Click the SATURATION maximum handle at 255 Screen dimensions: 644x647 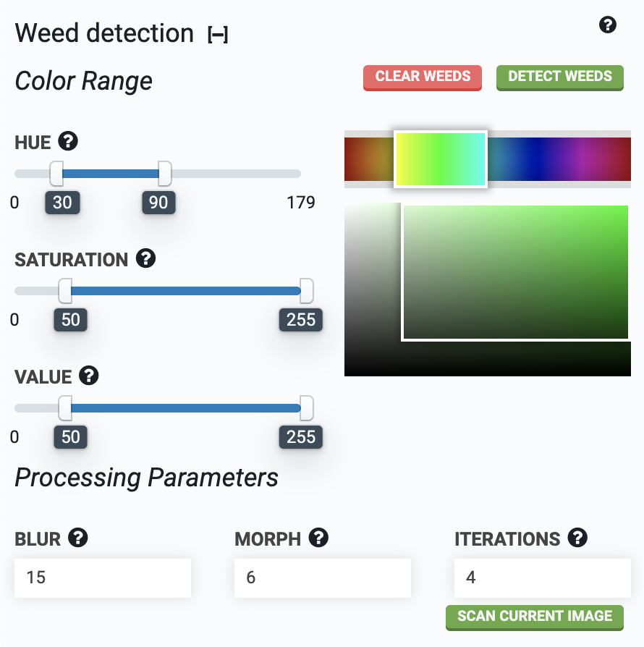pyautogui.click(x=307, y=291)
